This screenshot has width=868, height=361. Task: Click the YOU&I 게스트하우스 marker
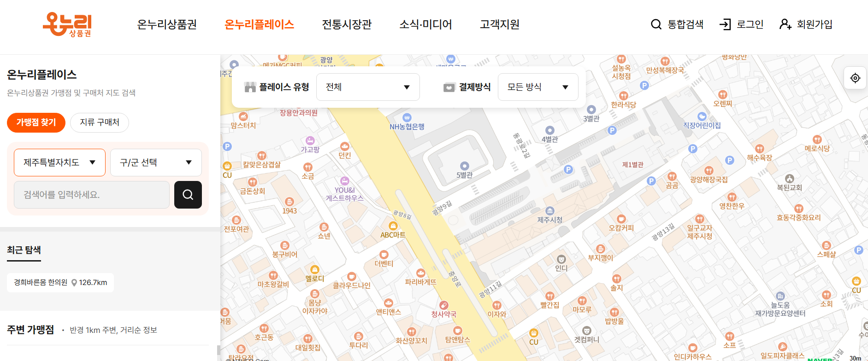pyautogui.click(x=345, y=181)
